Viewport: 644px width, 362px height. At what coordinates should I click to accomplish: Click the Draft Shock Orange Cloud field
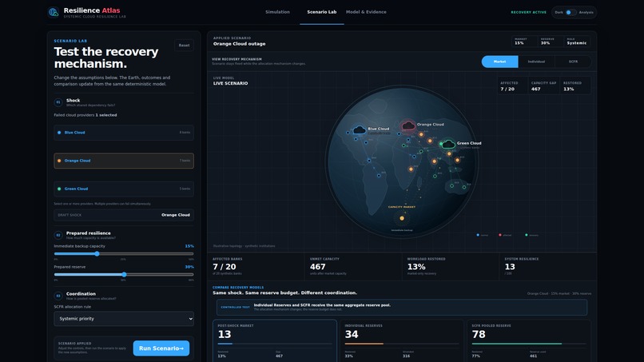[x=124, y=215]
